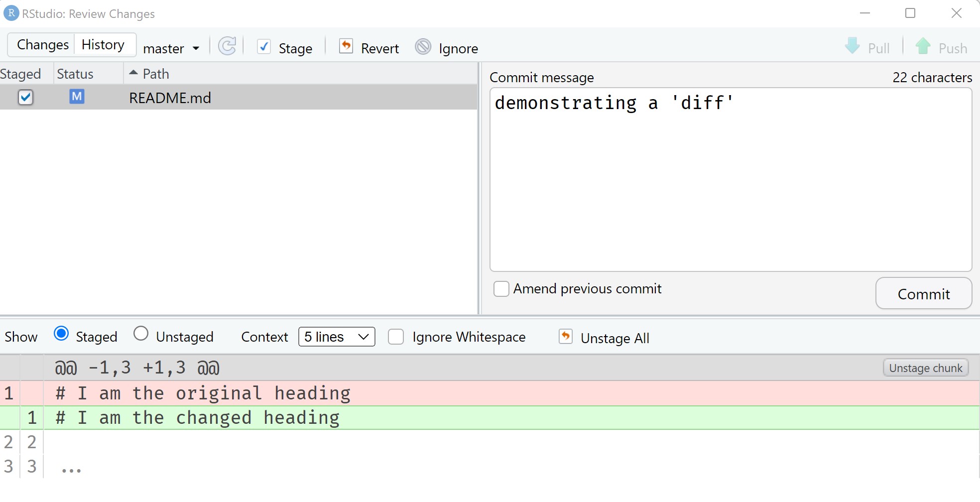
Task: Click the Revert icon with orange arrow
Action: 346,46
